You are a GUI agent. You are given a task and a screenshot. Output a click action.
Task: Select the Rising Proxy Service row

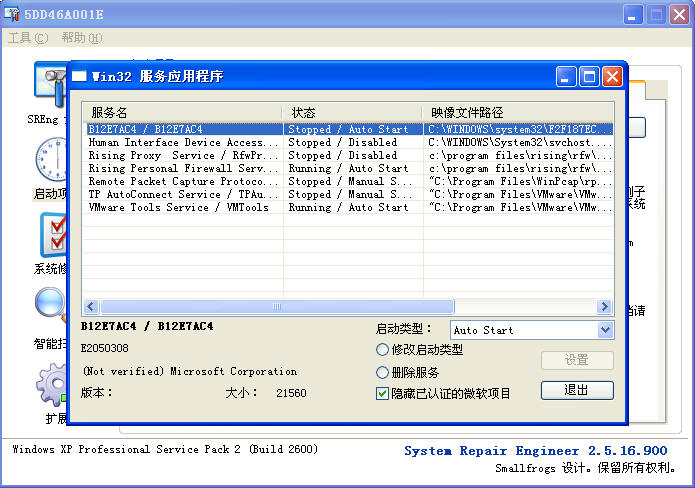pos(348,155)
